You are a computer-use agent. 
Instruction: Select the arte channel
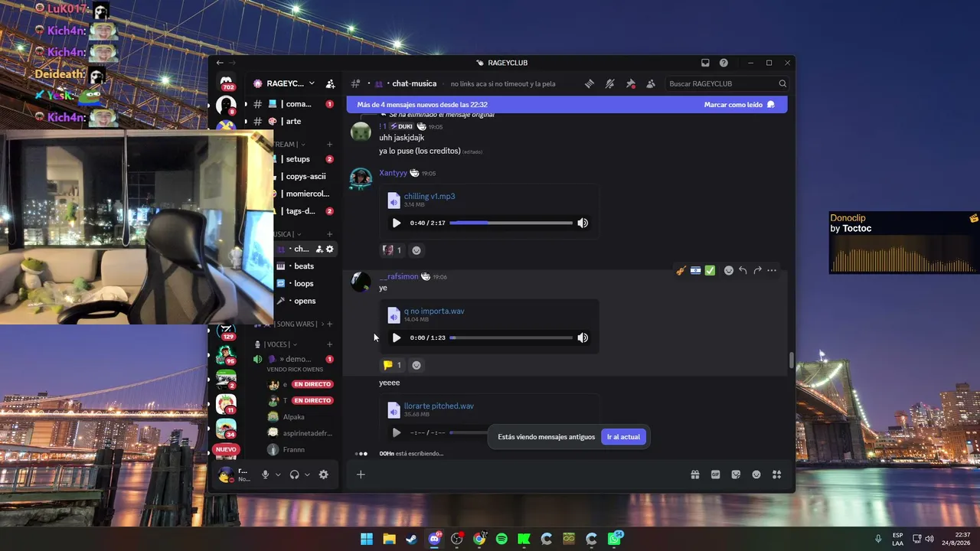[294, 122]
